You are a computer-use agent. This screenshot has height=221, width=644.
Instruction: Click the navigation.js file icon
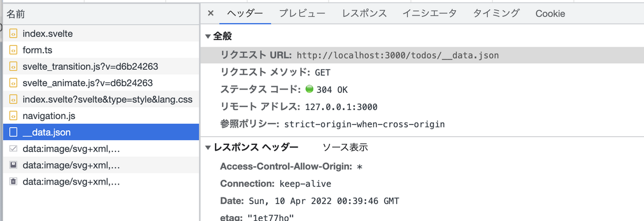[13, 116]
